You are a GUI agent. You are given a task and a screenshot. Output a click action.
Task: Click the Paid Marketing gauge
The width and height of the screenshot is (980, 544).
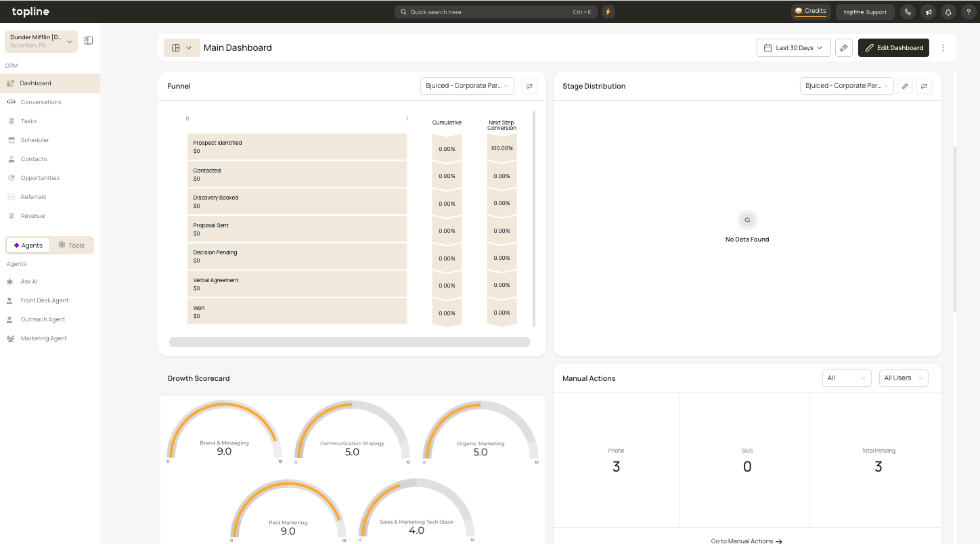[288, 511]
